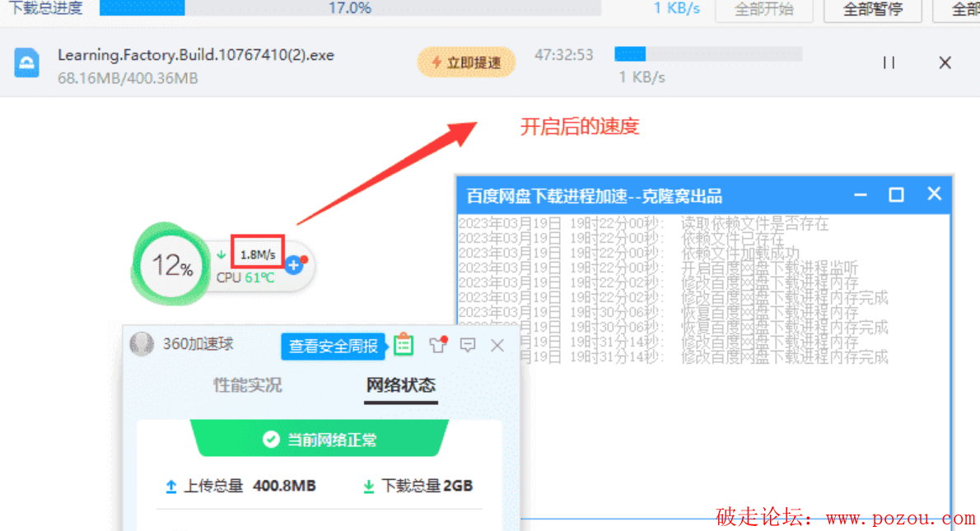Click the log line 依赖文件加载成功
This screenshot has width=980, height=531.
628,254
